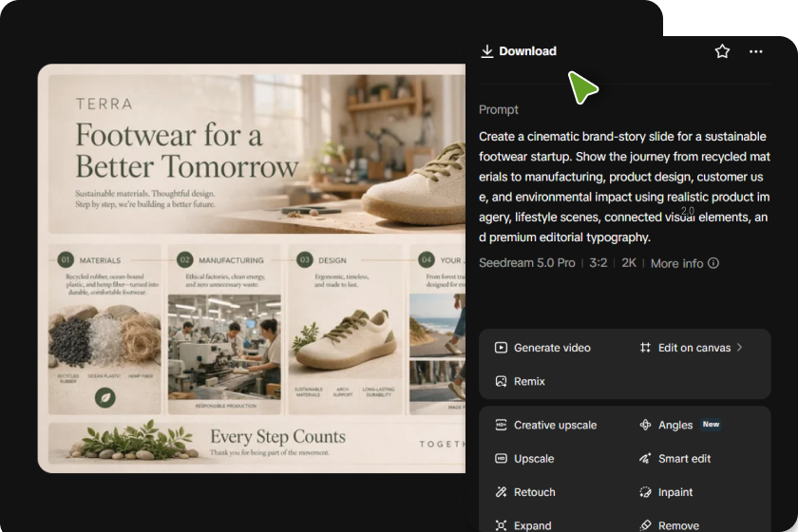Image resolution: width=798 pixels, height=532 pixels.
Task: Select the Remove option label
Action: (678, 525)
